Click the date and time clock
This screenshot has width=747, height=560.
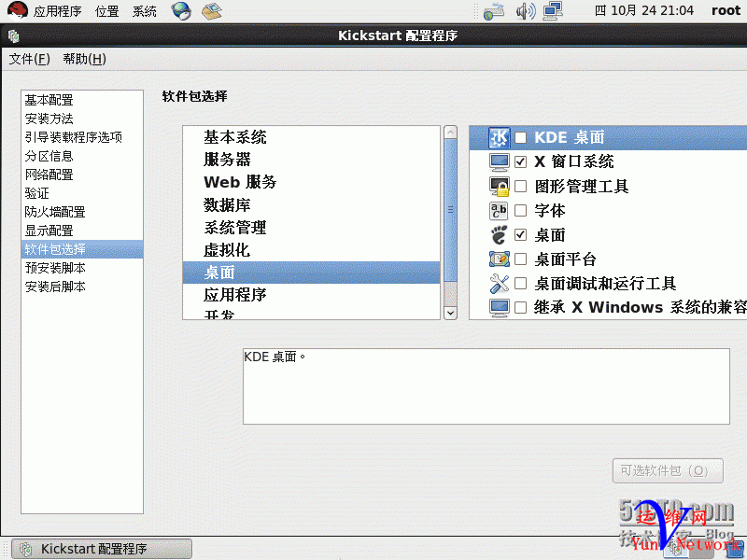(x=644, y=10)
